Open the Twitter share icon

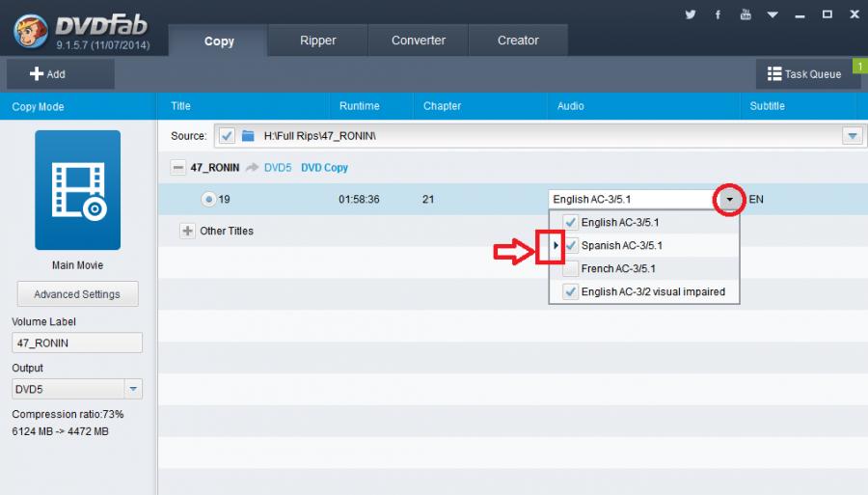coord(690,14)
